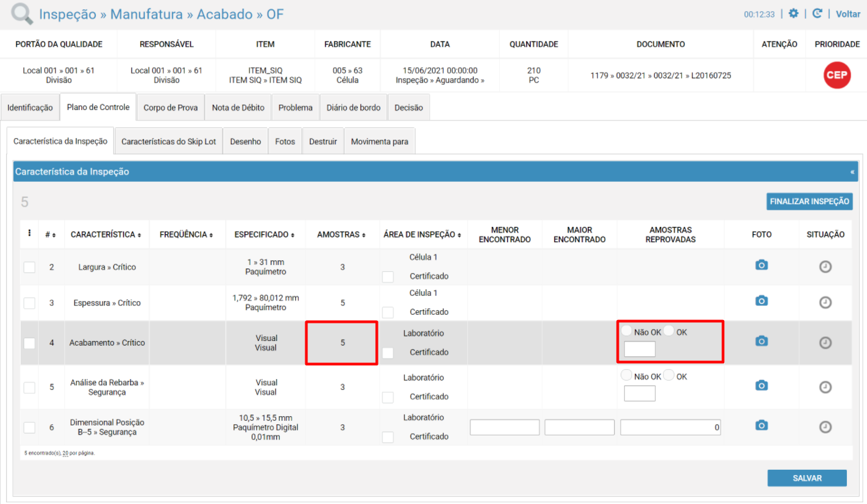
Task: Open the Plano de Controle tab
Action: [x=98, y=107]
